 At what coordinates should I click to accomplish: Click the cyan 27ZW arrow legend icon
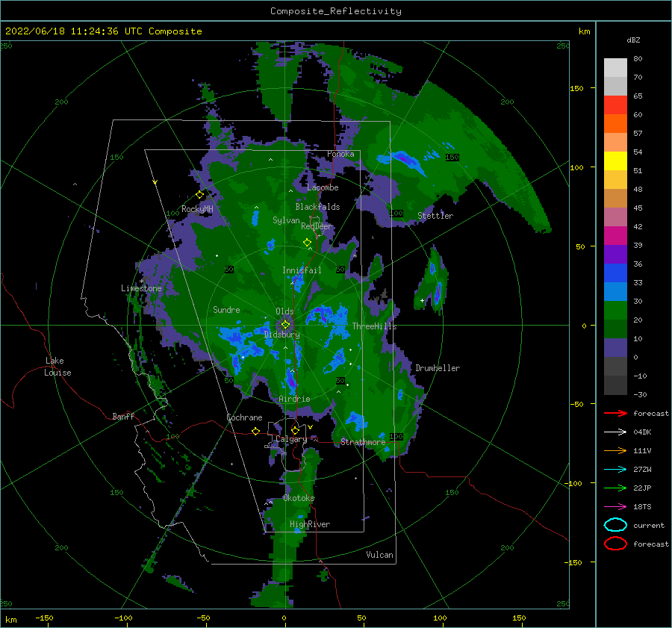615,469
